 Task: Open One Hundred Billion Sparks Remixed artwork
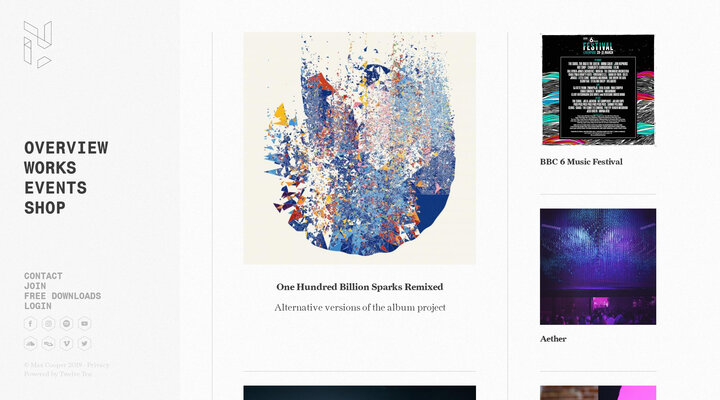click(360, 148)
